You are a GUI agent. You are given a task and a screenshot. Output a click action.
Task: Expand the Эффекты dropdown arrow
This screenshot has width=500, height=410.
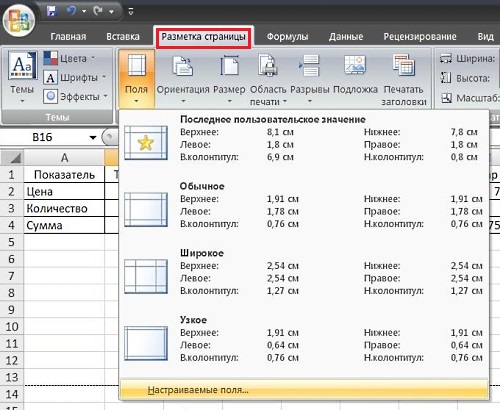106,96
